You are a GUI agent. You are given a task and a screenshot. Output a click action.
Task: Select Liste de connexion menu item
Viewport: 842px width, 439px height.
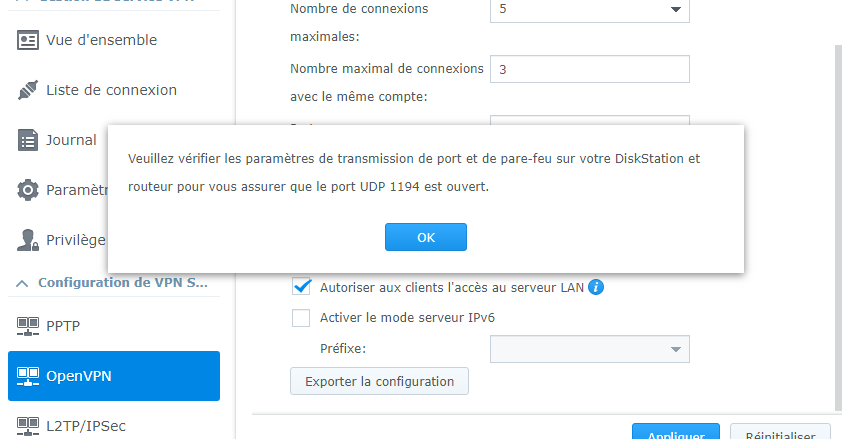pyautogui.click(x=111, y=90)
